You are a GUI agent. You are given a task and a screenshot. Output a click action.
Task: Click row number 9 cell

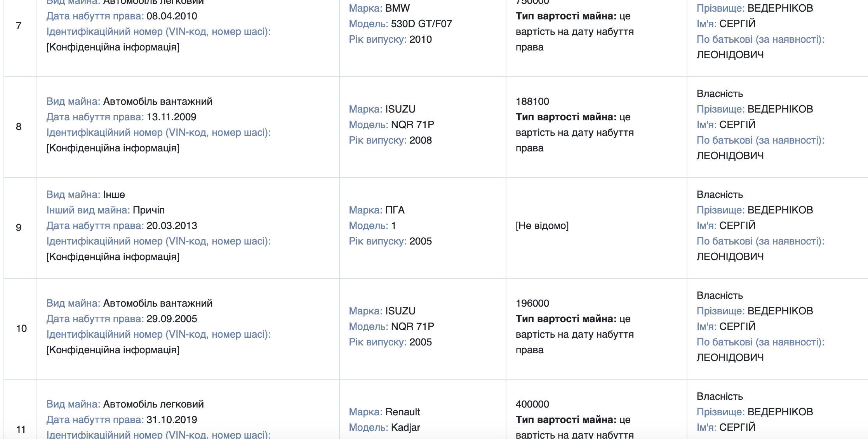[x=20, y=228]
